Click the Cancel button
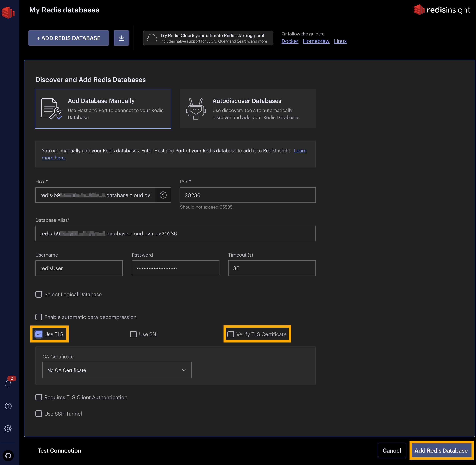Viewport: 476px width, 465px height. pos(392,451)
